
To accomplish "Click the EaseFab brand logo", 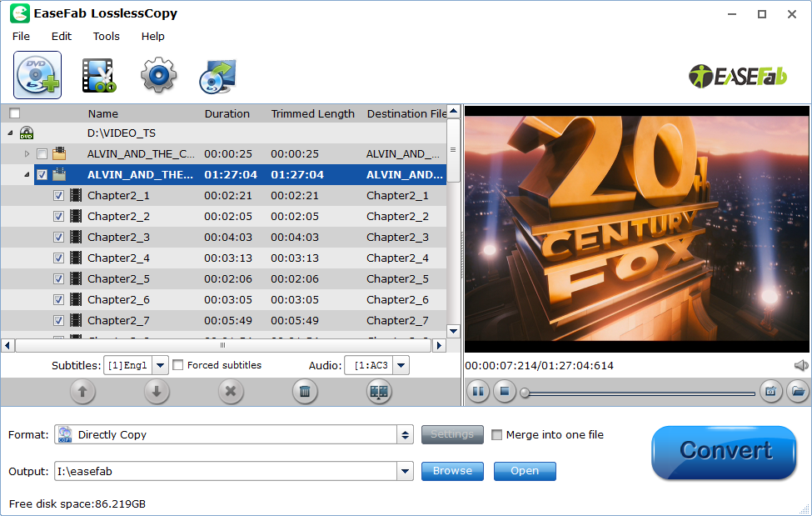I will (737, 76).
